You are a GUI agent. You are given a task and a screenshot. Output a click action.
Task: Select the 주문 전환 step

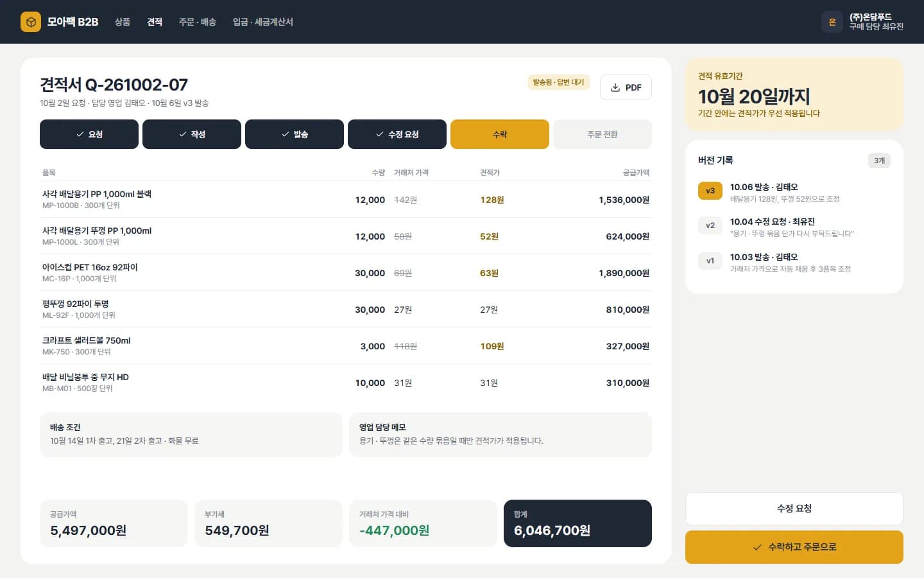coord(603,134)
